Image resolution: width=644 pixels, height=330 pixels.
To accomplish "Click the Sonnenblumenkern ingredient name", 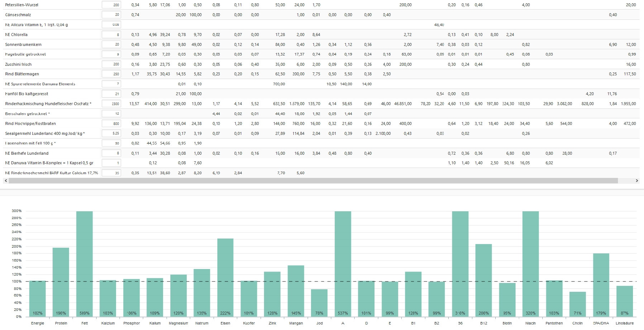I will (23, 44).
